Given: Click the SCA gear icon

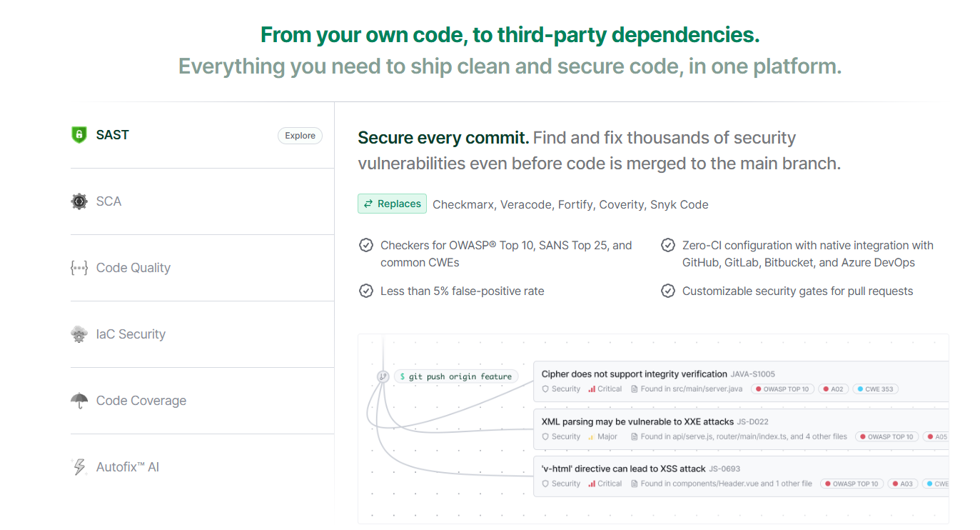Looking at the screenshot, I should pos(79,201).
